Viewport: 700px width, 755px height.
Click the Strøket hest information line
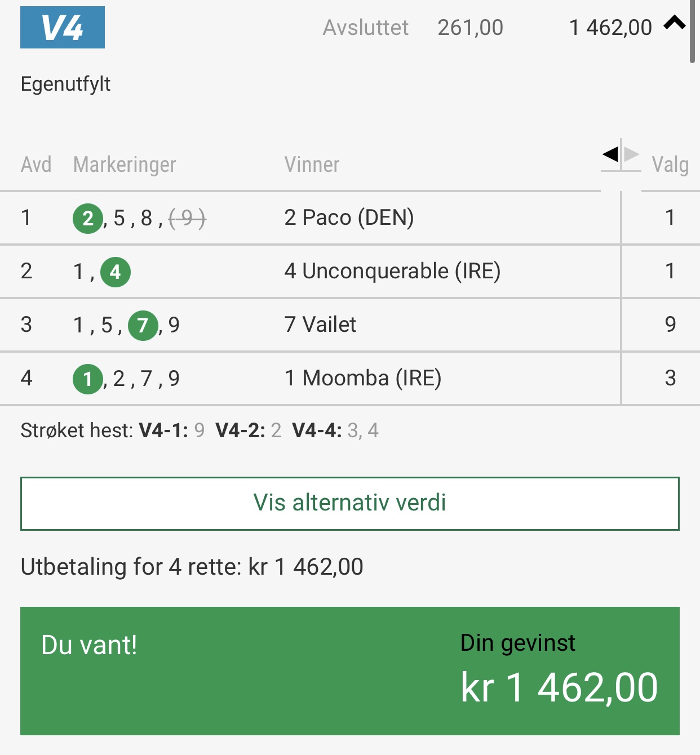pyautogui.click(x=200, y=430)
